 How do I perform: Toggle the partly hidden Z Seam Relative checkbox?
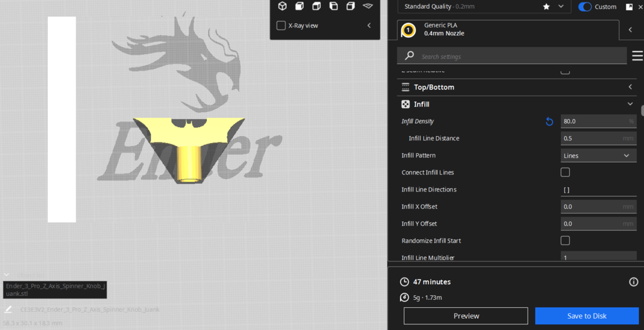pos(565,72)
